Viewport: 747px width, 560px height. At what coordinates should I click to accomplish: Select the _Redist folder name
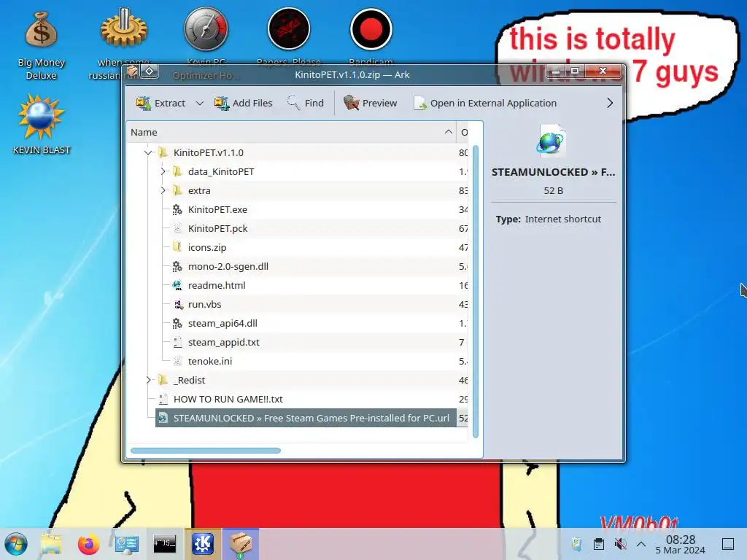(x=189, y=380)
